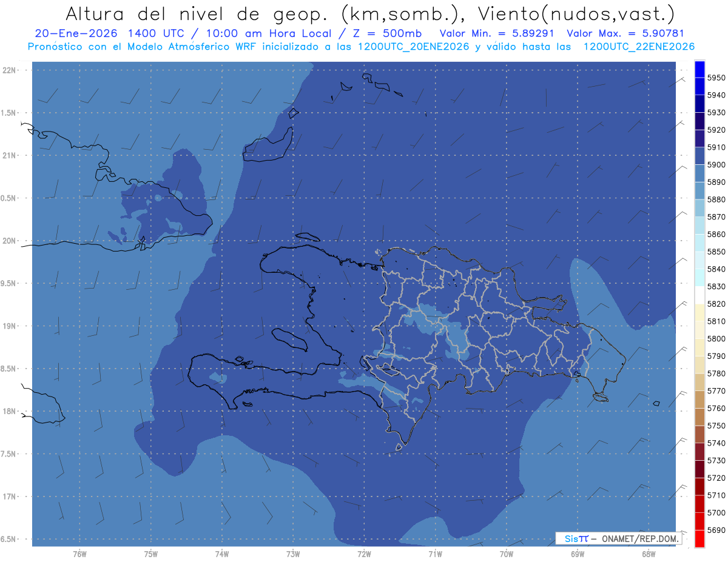Click the legend value 5830
Screen dimensions: 728x562
[716, 287]
